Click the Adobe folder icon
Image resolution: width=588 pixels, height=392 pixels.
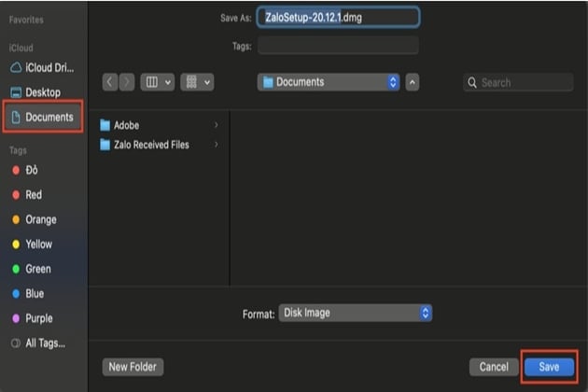105,125
